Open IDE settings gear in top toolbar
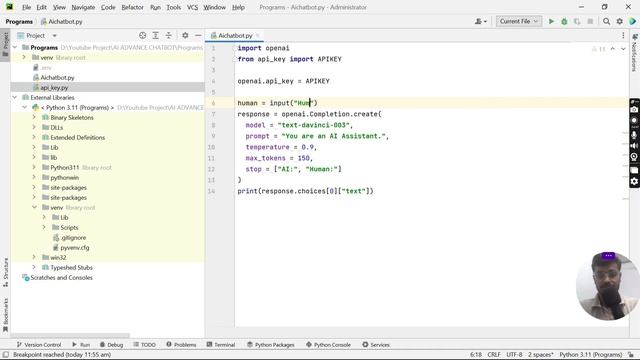This screenshot has height=360, width=640. click(x=620, y=21)
